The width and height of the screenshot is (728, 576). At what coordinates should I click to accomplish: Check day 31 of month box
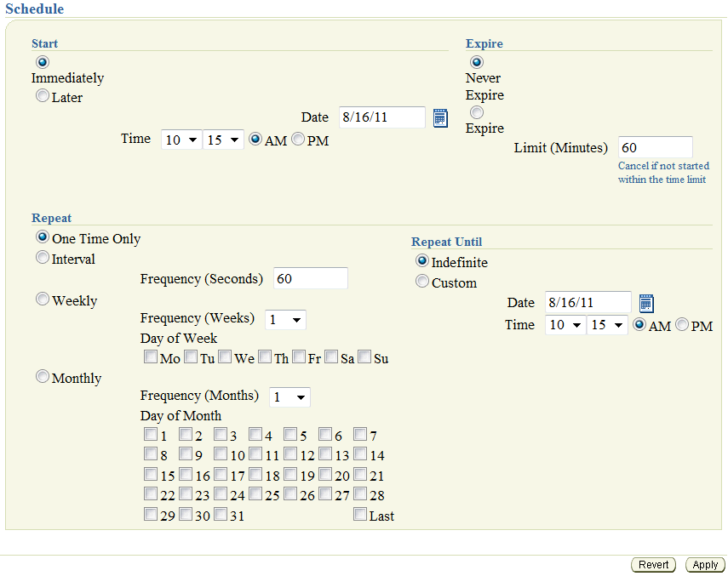pyautogui.click(x=221, y=513)
